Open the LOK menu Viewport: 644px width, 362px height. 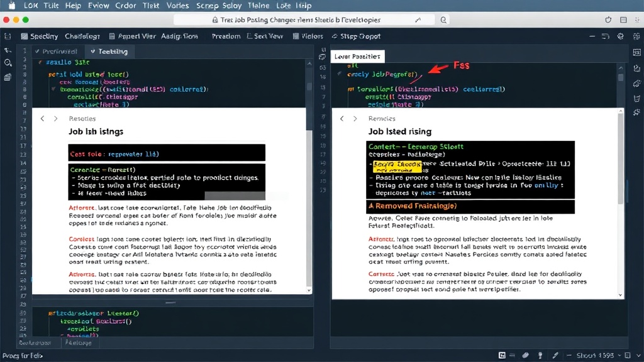pos(31,6)
